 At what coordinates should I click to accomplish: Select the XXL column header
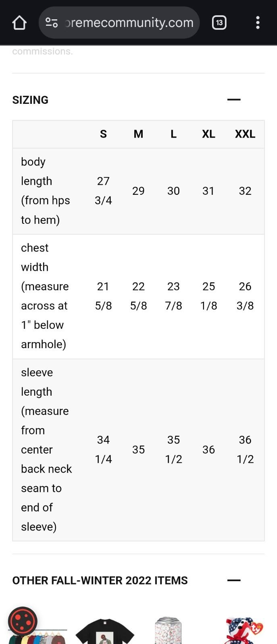(x=245, y=134)
